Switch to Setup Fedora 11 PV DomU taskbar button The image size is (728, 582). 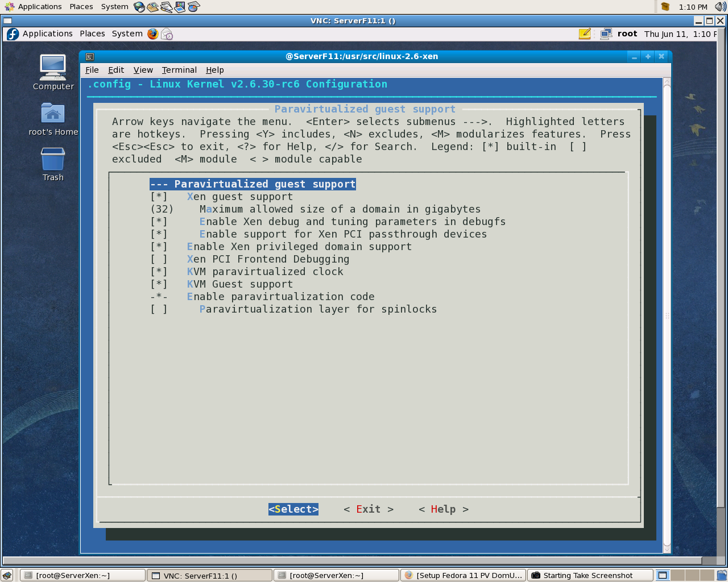[463, 575]
